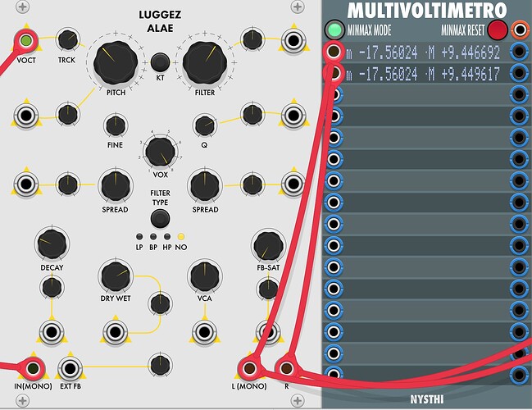The image size is (532, 410).
Task: Toggle the green MINMAX MODE button
Action: [x=334, y=31]
